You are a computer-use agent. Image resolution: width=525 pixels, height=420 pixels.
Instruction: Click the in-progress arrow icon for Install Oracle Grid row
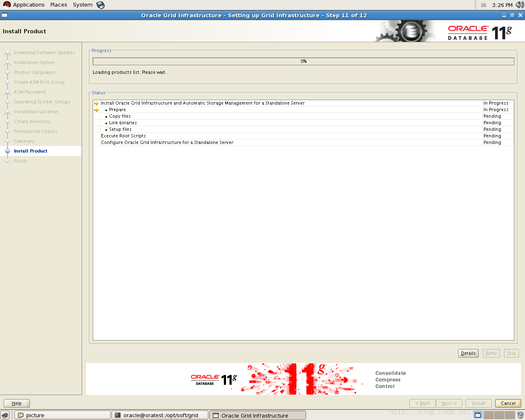tap(96, 103)
